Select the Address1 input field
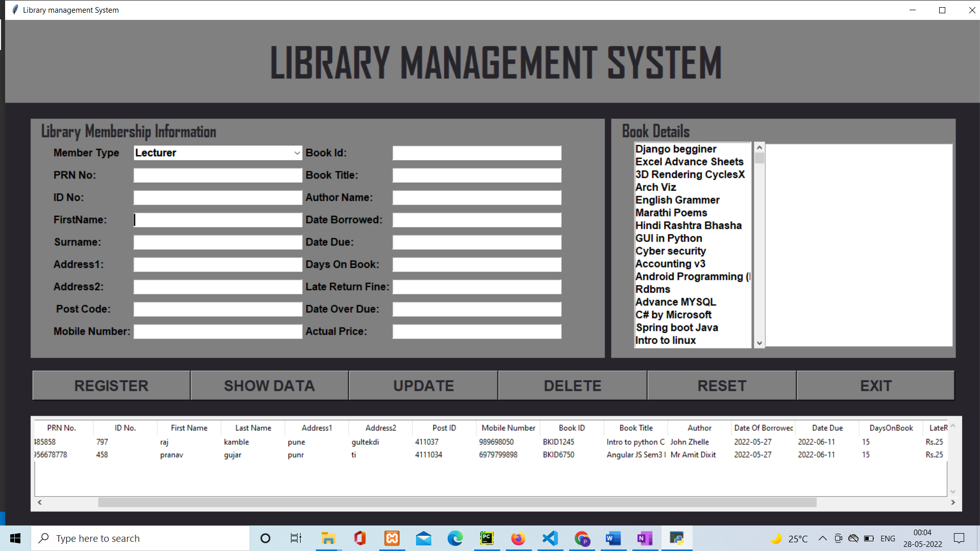 [218, 265]
